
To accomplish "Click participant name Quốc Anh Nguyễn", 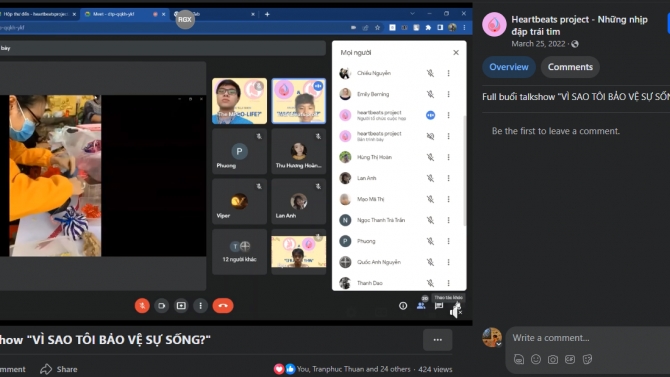I will (379, 262).
